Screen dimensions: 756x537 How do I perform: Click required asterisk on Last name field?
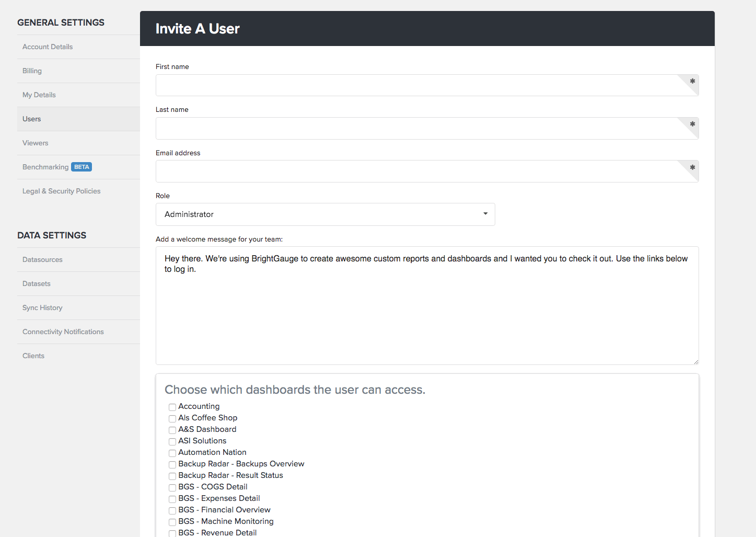coord(692,124)
